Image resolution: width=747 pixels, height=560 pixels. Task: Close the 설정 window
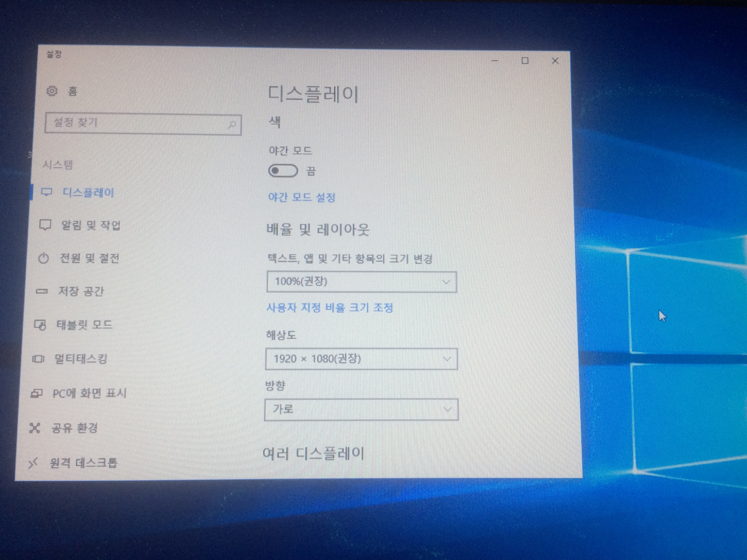(x=555, y=61)
